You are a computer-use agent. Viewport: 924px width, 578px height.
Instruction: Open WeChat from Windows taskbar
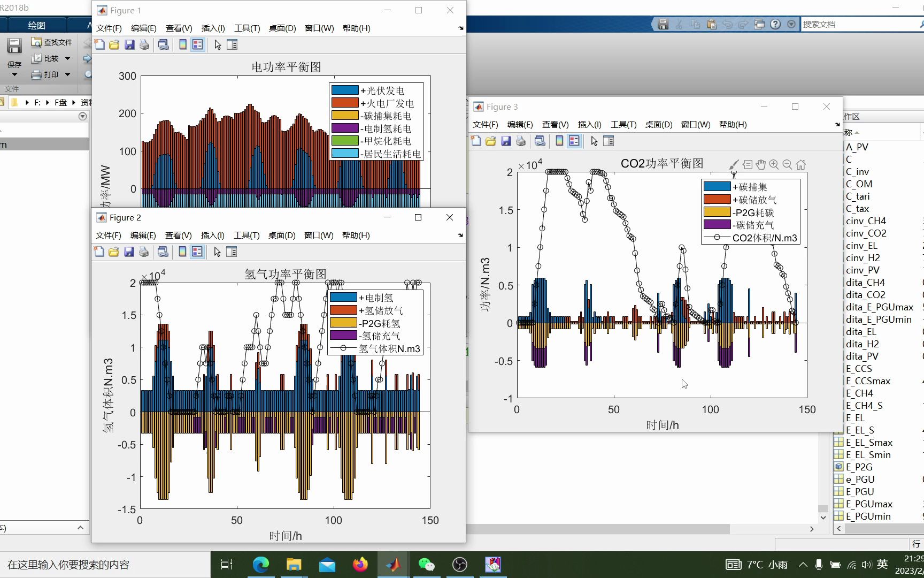426,565
